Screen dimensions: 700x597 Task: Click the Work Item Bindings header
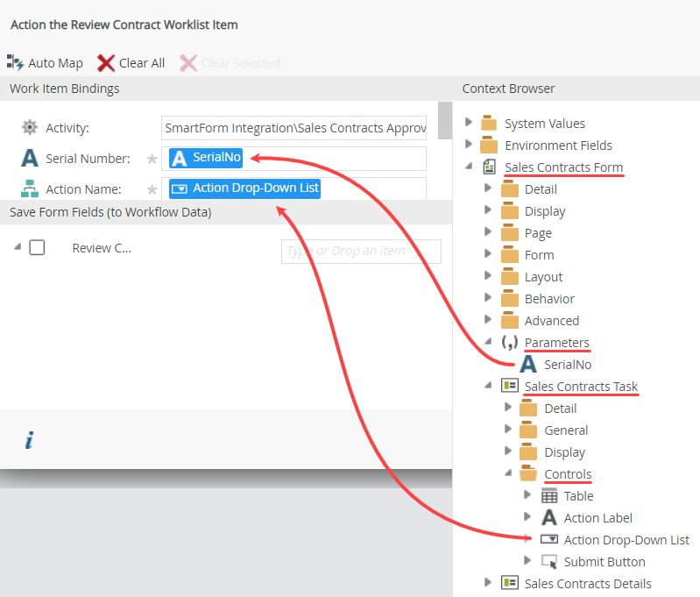[226, 89]
